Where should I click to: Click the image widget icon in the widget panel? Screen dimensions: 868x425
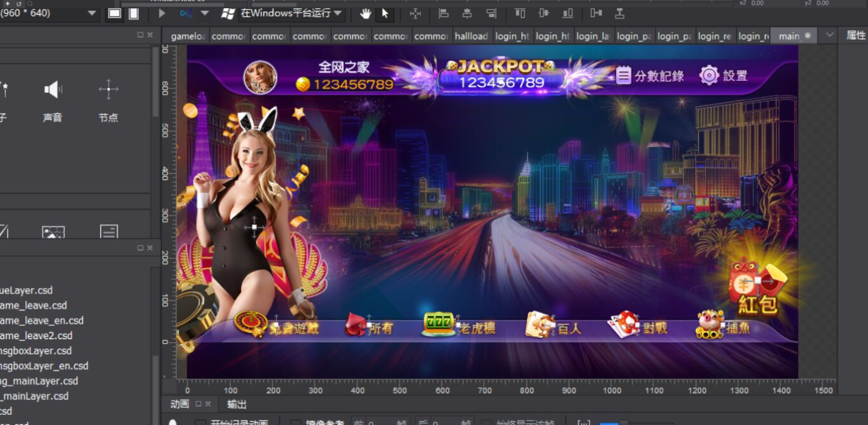53,232
